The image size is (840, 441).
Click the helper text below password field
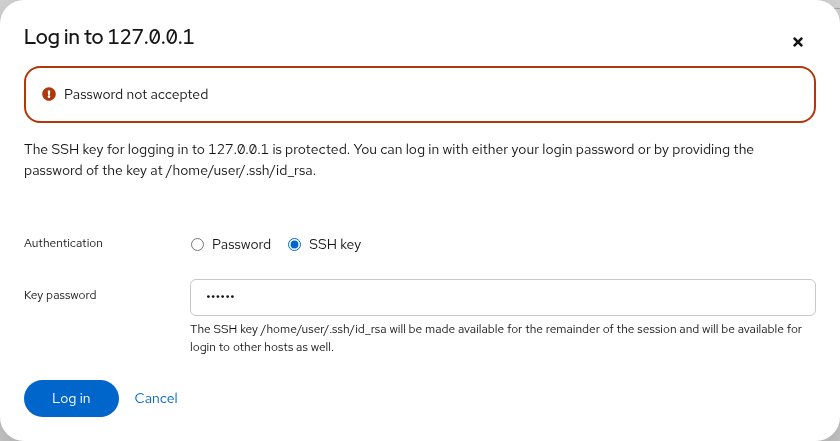click(496, 338)
